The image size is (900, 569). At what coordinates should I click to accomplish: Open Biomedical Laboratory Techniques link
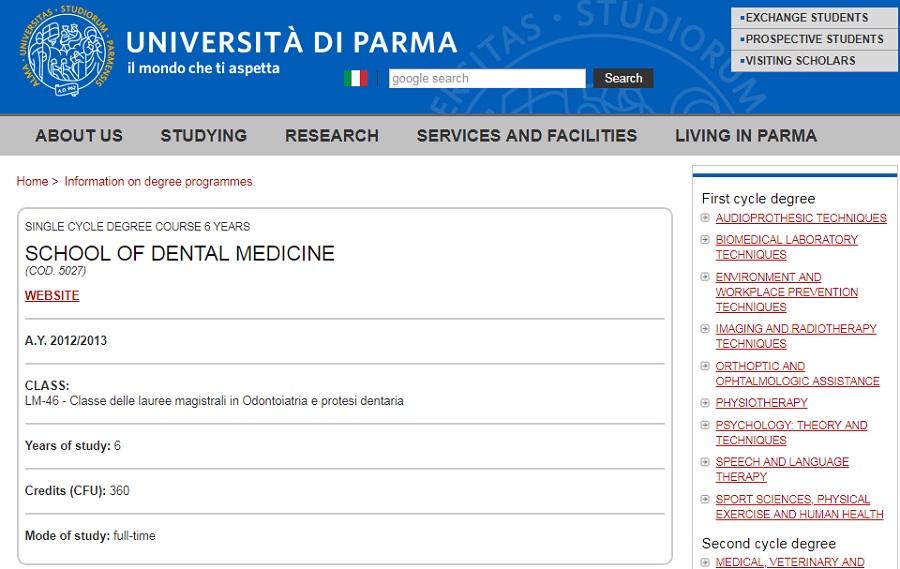(x=786, y=247)
